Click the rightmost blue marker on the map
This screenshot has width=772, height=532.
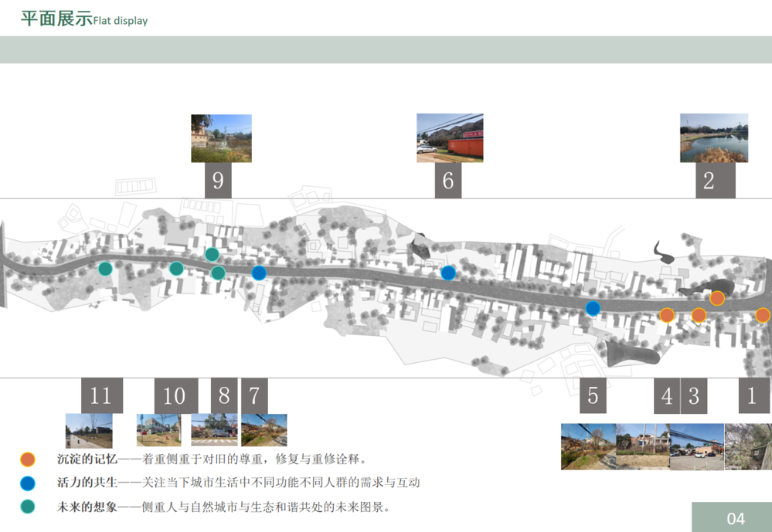tap(593, 309)
